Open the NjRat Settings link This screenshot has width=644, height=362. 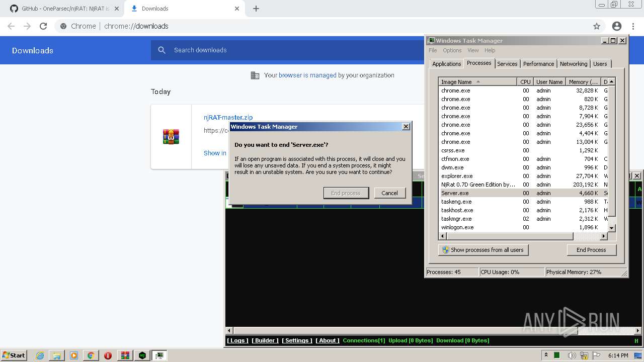297,340
